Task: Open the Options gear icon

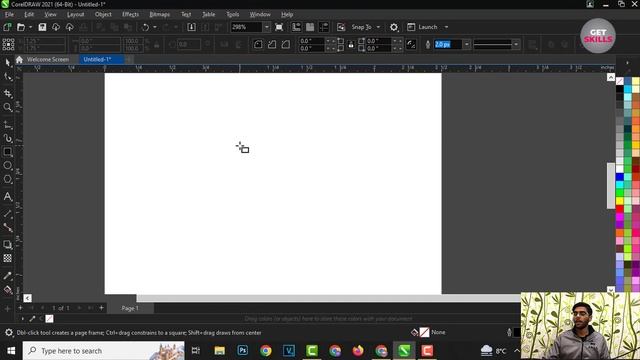Action: click(394, 27)
